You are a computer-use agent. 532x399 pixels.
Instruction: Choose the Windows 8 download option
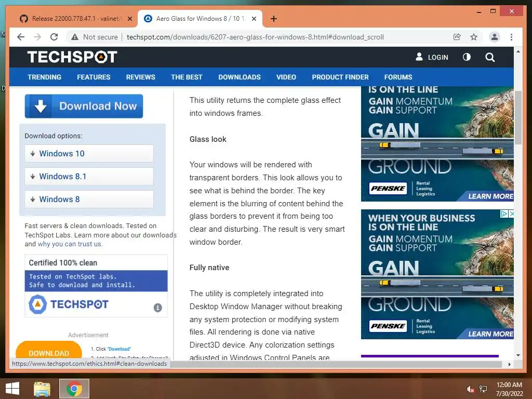click(89, 199)
